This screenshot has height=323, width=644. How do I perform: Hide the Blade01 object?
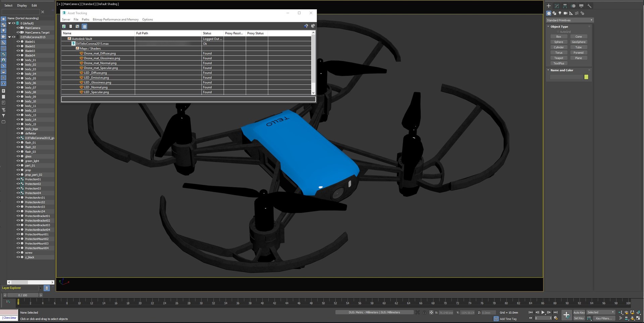tap(18, 42)
